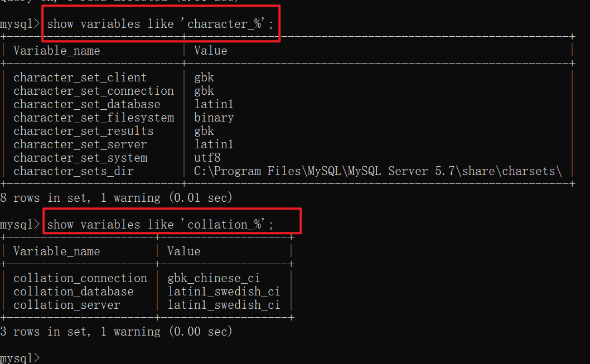Click the character_set_filesystem variable name

click(x=94, y=118)
